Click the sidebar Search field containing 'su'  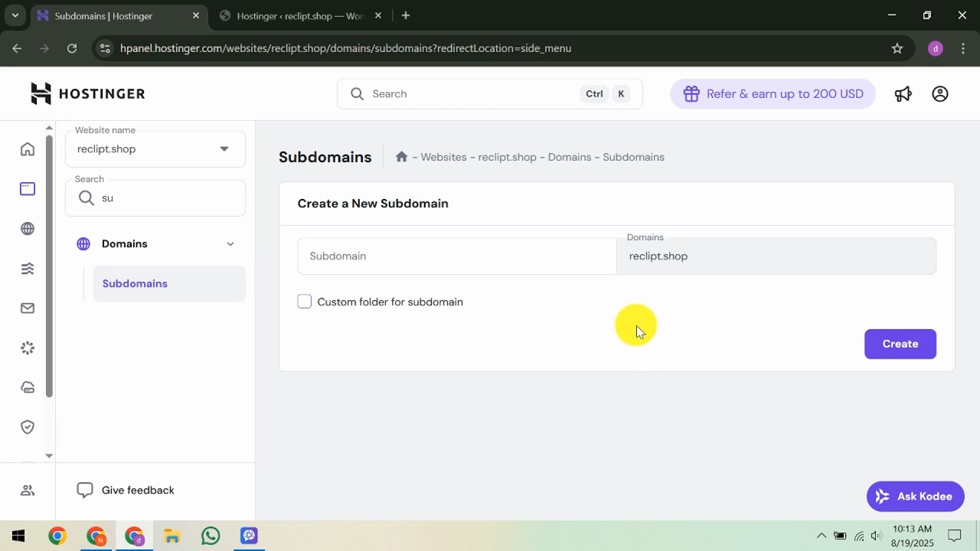(155, 197)
